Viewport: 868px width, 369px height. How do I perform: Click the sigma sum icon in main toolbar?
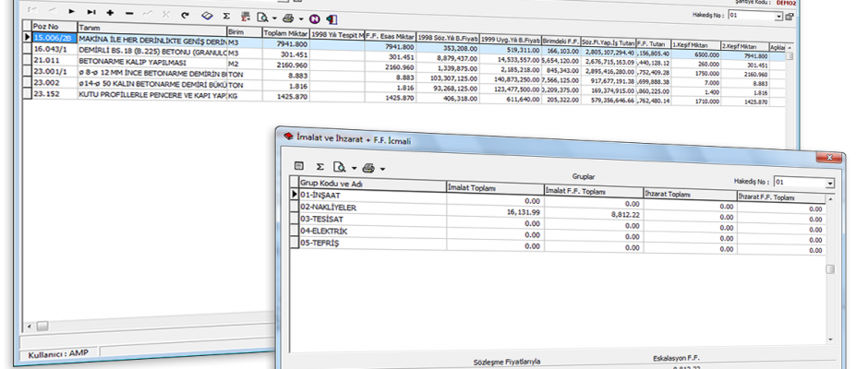225,16
